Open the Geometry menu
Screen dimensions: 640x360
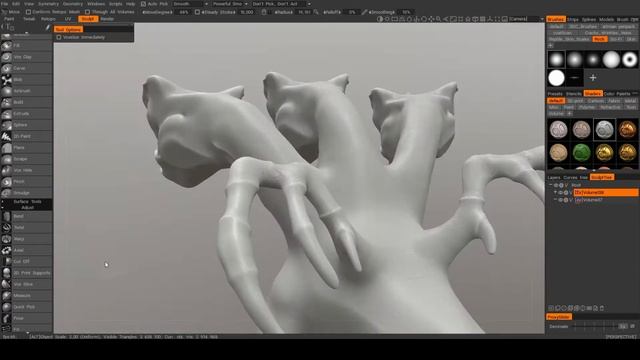click(73, 4)
